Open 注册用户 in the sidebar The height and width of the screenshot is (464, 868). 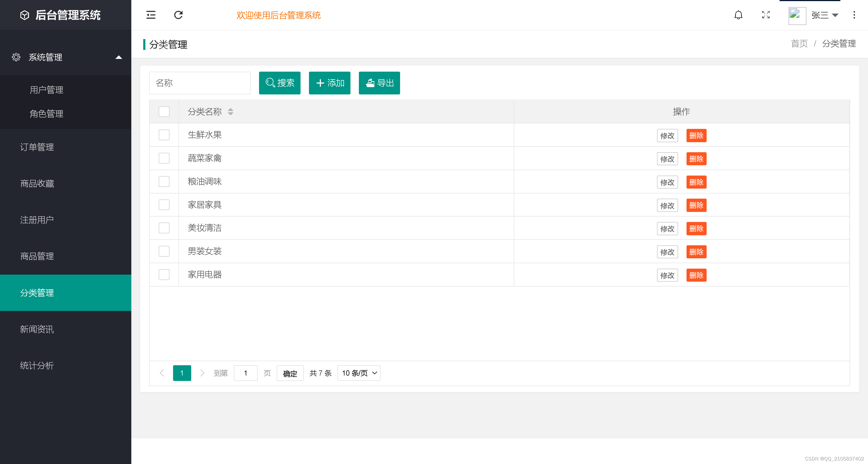tap(37, 220)
